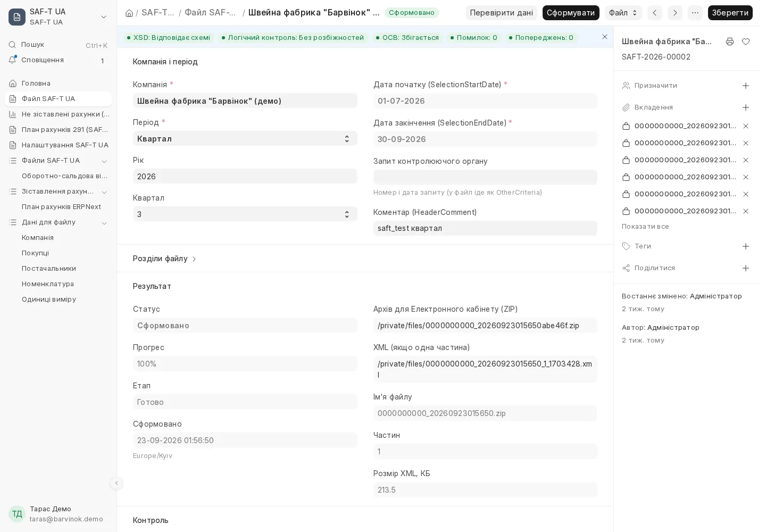Go to next document arrow
The image size is (766, 532).
click(x=675, y=13)
